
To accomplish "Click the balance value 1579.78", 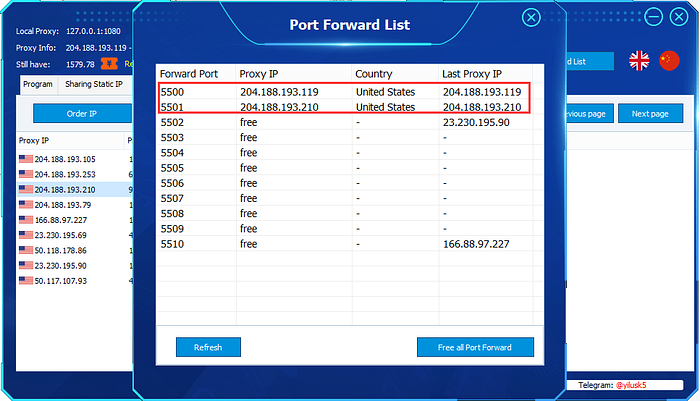I will (80, 64).
